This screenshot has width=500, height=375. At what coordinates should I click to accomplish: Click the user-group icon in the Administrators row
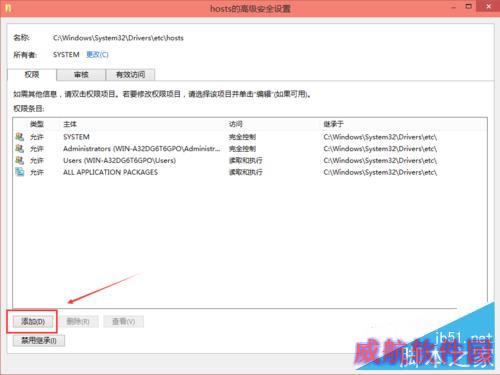coord(20,148)
